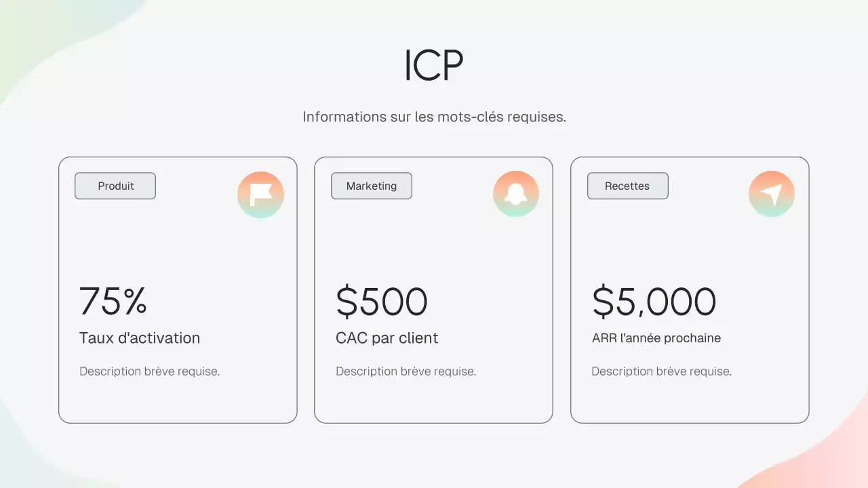Click the navigation arrow icon in Recettes card

tap(772, 195)
